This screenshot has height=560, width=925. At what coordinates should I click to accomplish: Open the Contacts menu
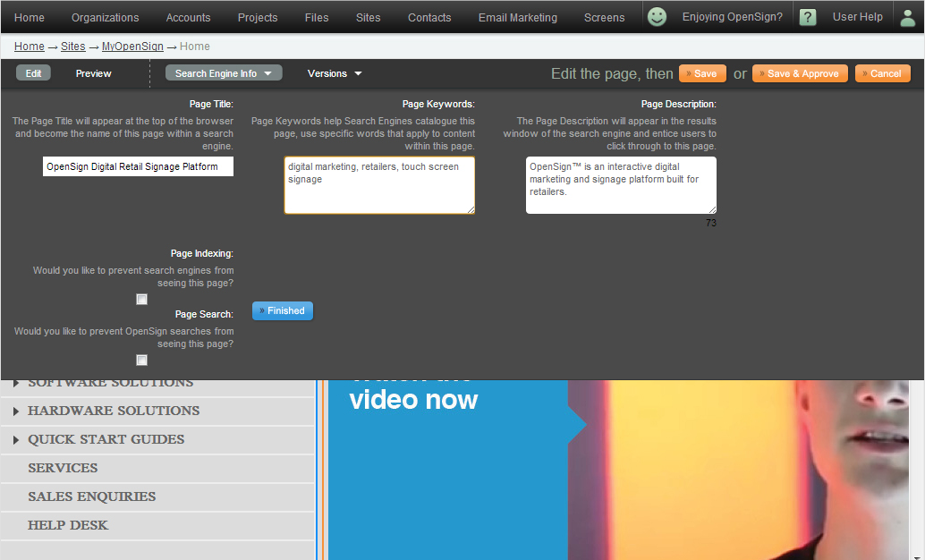click(429, 17)
